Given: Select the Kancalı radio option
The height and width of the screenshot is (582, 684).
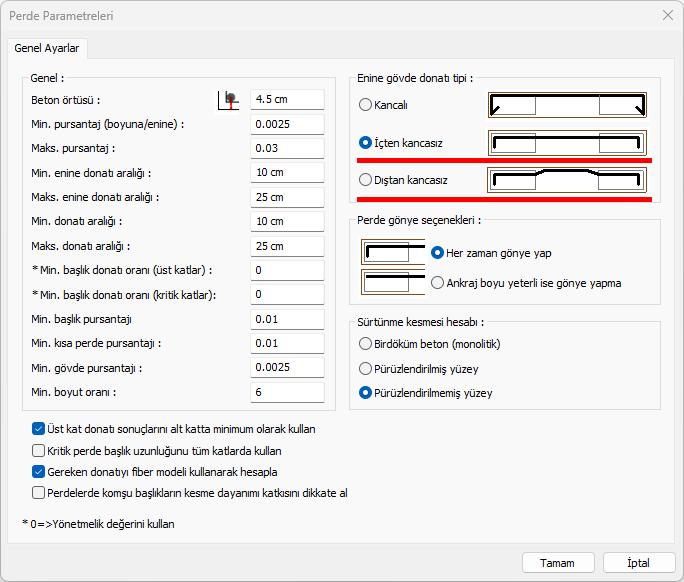Looking at the screenshot, I should [366, 105].
